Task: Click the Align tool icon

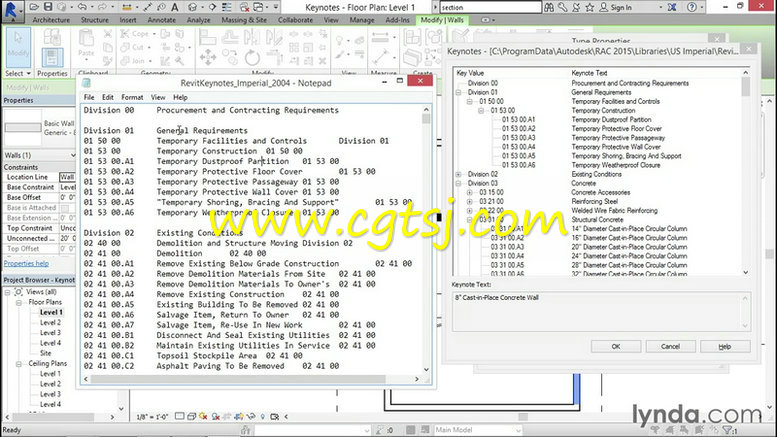Action: [x=208, y=38]
